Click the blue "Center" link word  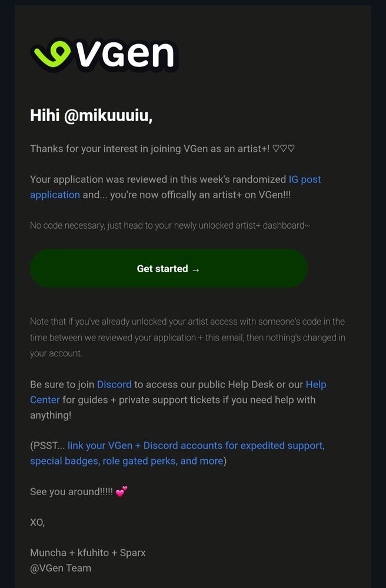tap(45, 400)
